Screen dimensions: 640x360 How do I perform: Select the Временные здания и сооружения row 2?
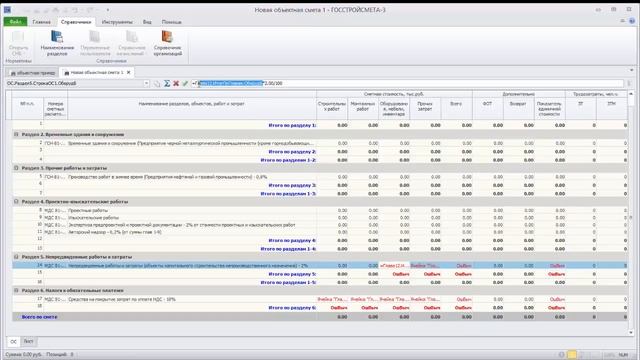(320, 143)
